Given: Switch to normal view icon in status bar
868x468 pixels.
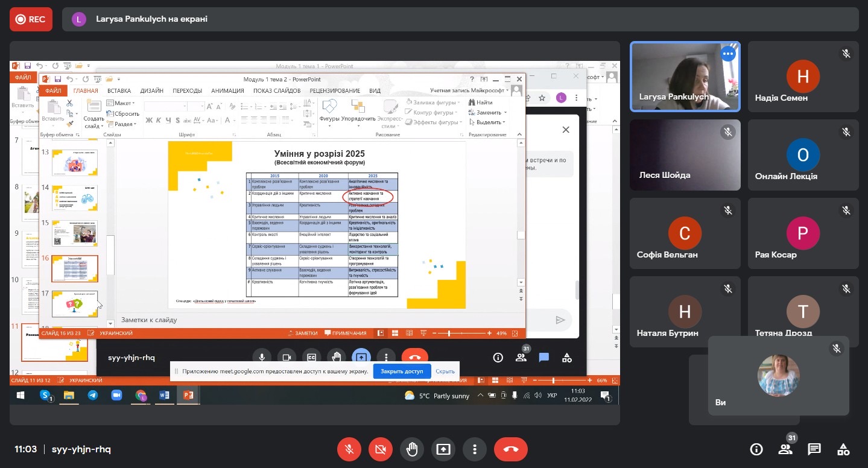Looking at the screenshot, I should pyautogui.click(x=381, y=333).
